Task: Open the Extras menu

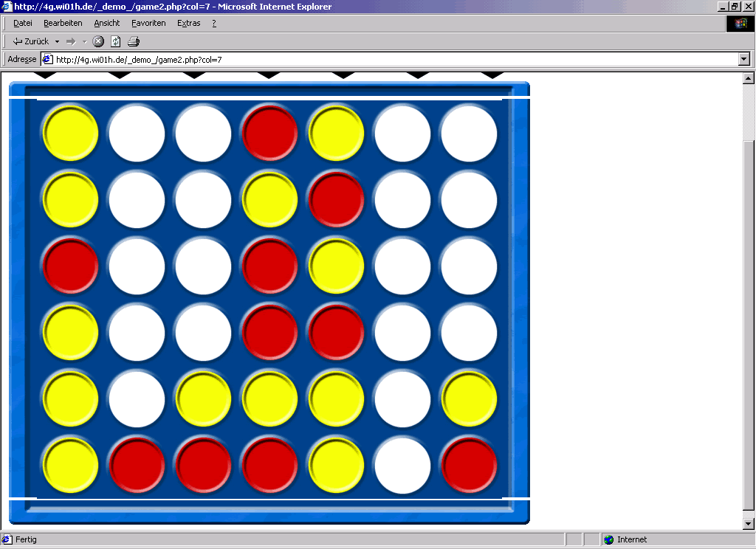Action: pos(188,23)
